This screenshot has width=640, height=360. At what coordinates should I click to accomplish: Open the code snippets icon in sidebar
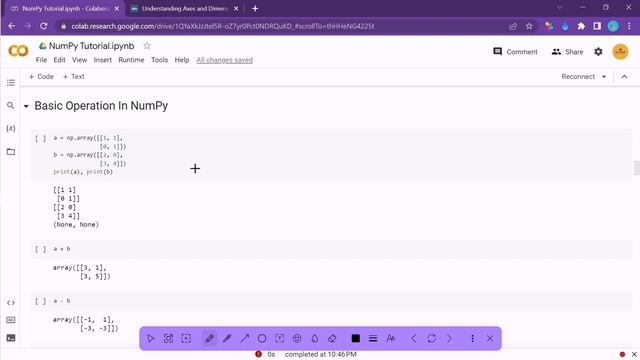pyautogui.click(x=11, y=303)
